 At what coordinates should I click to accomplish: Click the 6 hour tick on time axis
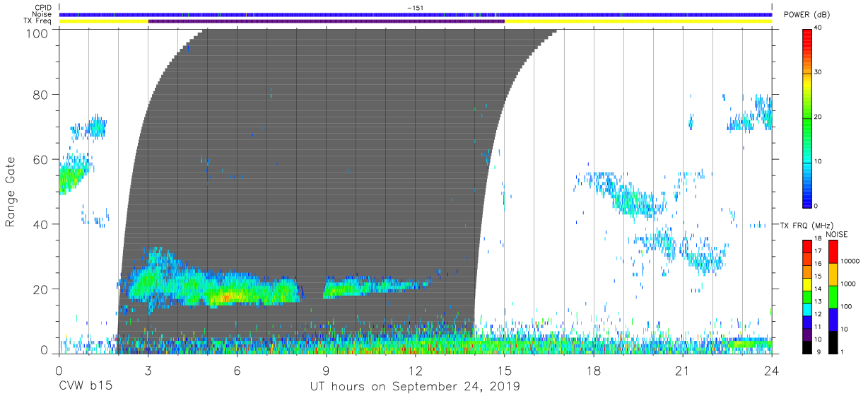237,370
